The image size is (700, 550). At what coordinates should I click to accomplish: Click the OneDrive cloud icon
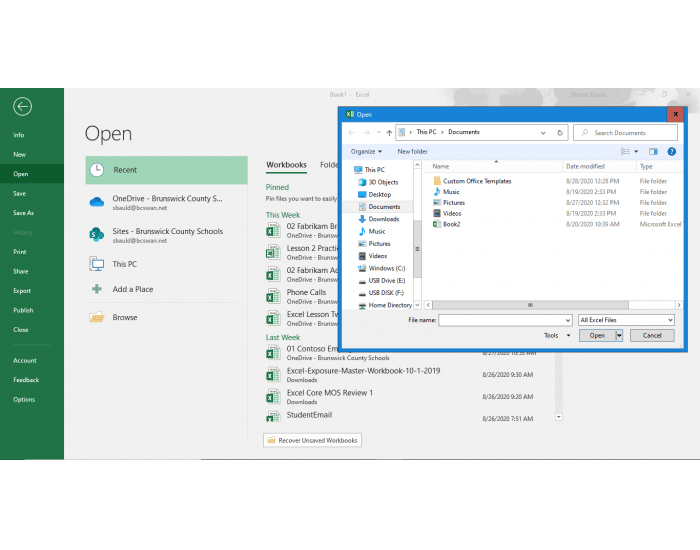[x=97, y=202]
